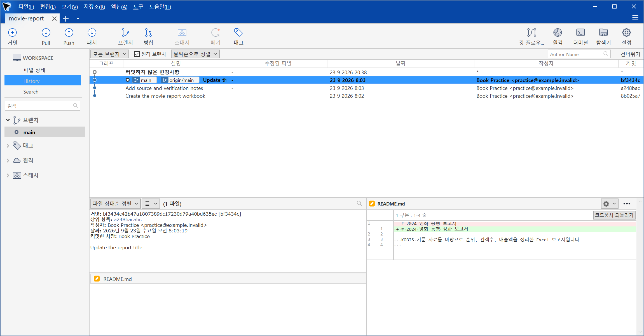Open the File (파일) menu

coord(26,7)
